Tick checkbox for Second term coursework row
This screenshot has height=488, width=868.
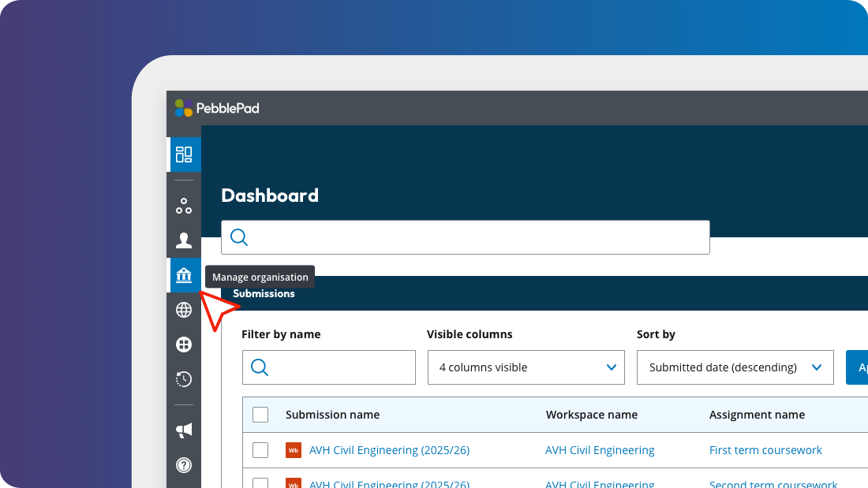tap(260, 483)
